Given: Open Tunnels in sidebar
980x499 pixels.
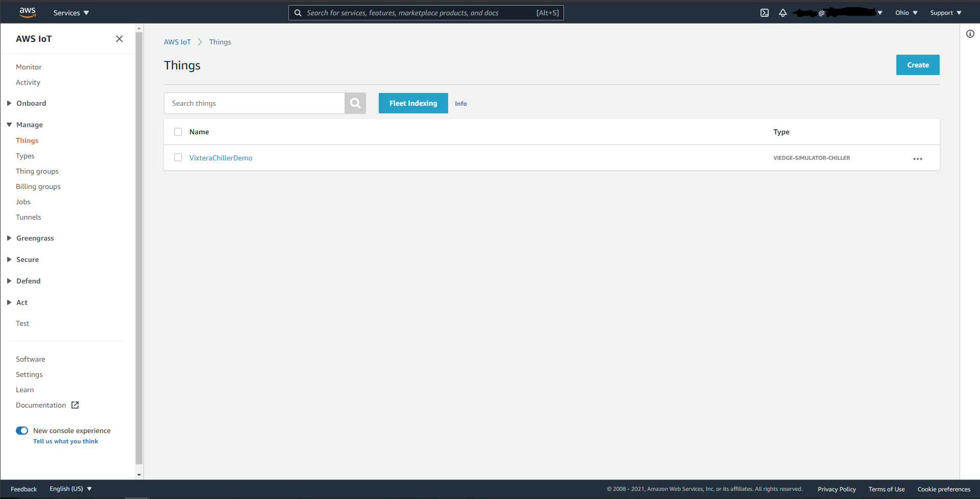Looking at the screenshot, I should 29,217.
